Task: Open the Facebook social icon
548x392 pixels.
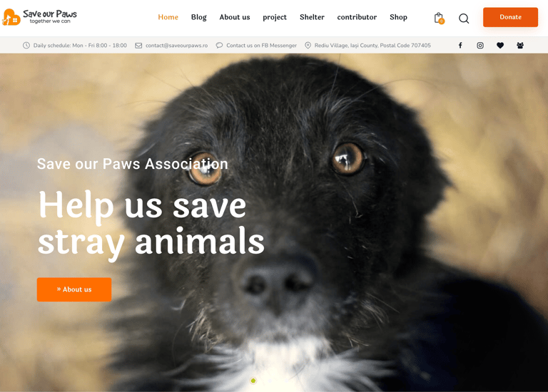Action: click(x=460, y=46)
